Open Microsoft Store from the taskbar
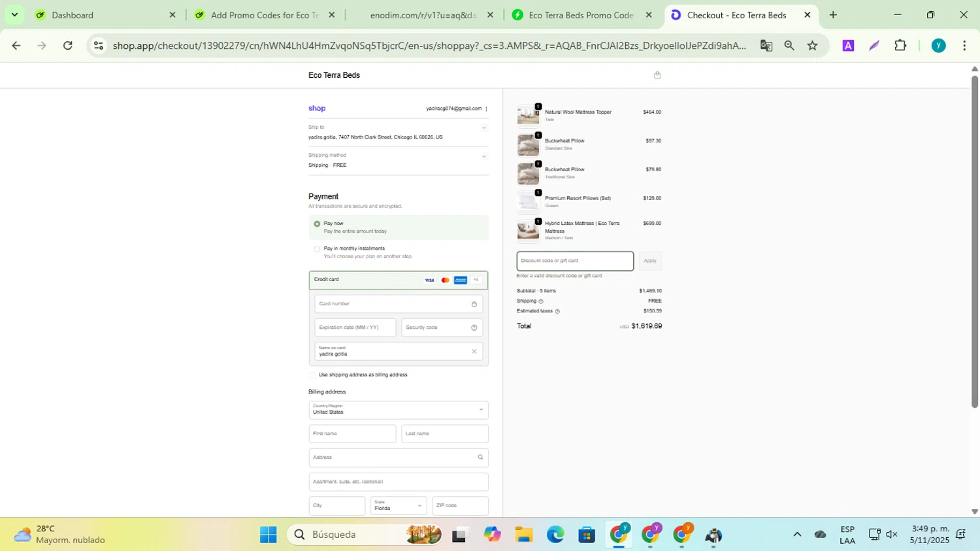Screen dimensions: 980x551 click(587, 535)
